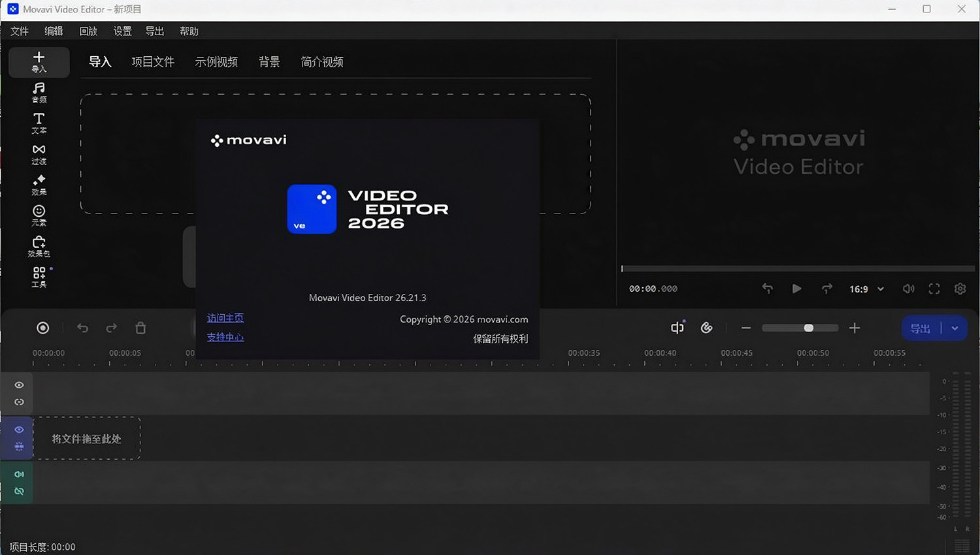The width and height of the screenshot is (980, 555).
Task: Follow the 支持中心 link in About dialog
Action: click(225, 337)
